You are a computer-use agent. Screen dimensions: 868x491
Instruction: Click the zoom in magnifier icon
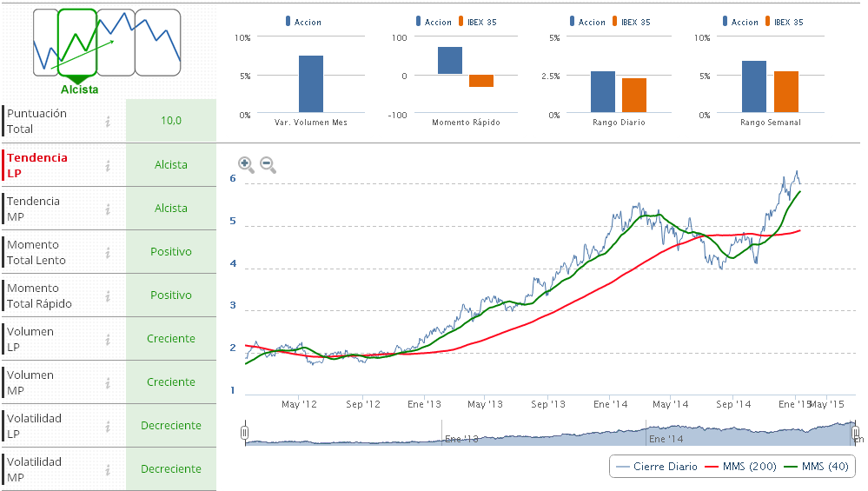tap(245, 163)
